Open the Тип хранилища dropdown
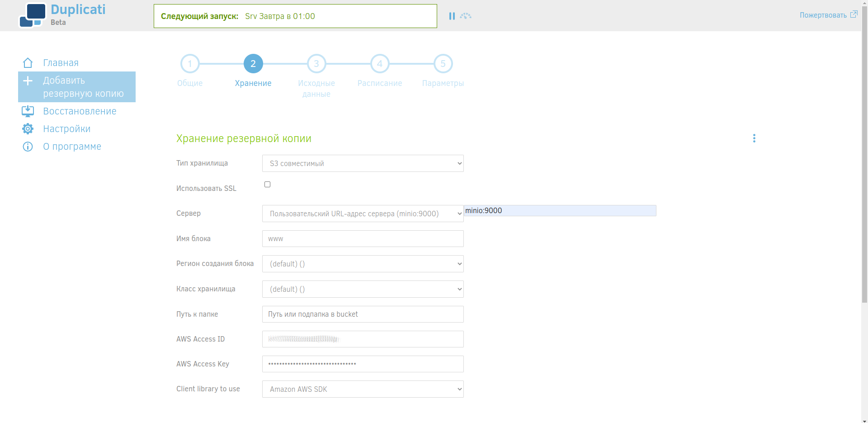The width and height of the screenshot is (868, 423). [x=363, y=163]
